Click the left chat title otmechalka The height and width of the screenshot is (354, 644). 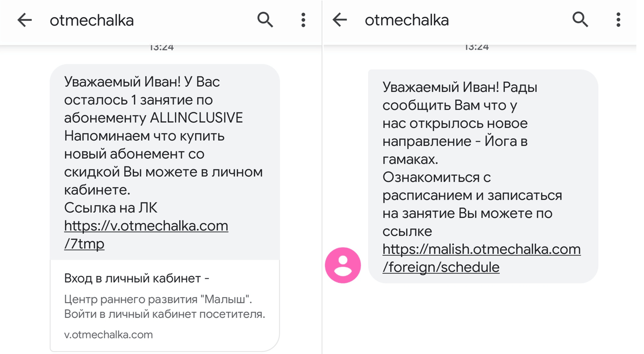point(92,20)
